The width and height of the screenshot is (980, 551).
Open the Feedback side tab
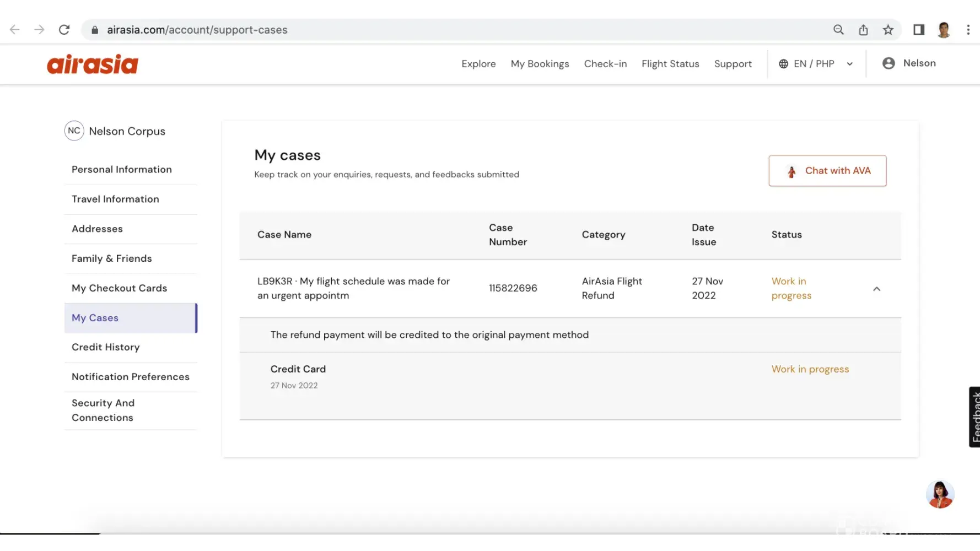pyautogui.click(x=974, y=417)
